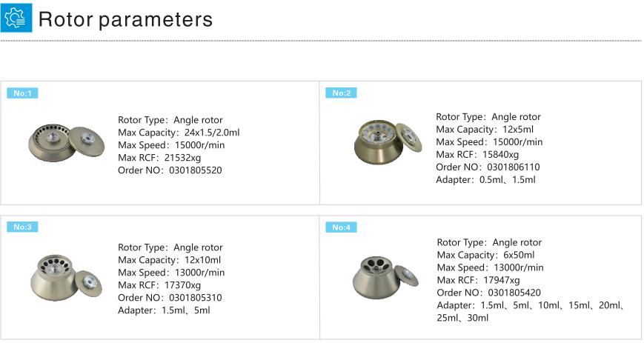Click the Rotor parameters heading
Screen dimensions: 644x343
click(x=125, y=19)
